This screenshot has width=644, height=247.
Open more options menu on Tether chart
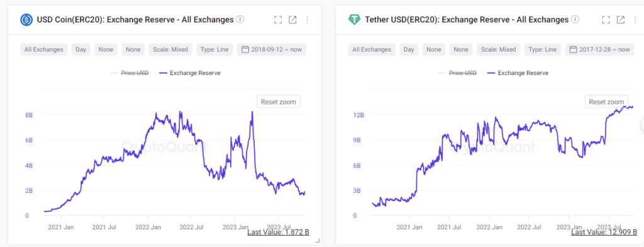[x=635, y=20]
